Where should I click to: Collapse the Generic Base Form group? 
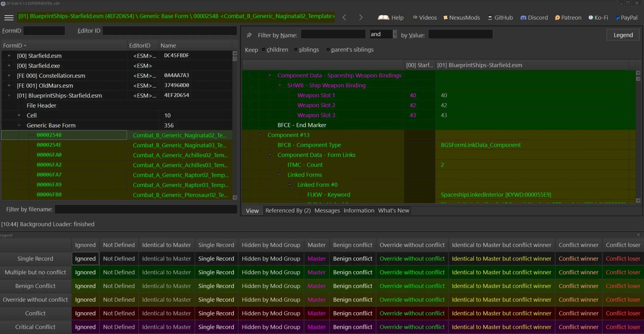point(19,125)
